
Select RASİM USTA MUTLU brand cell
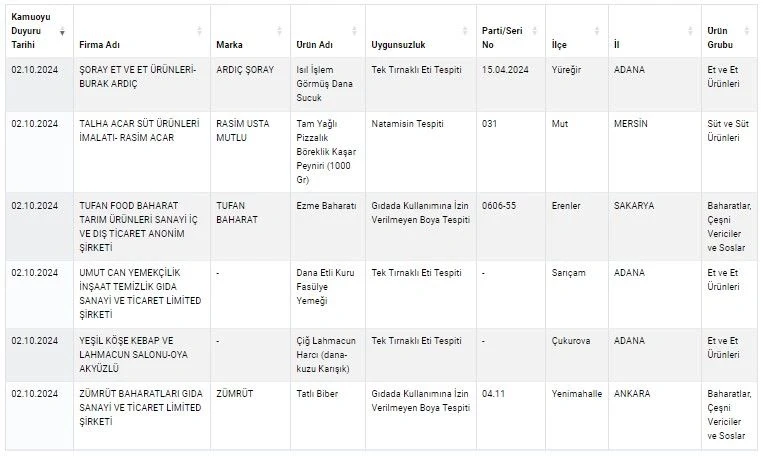251,152
